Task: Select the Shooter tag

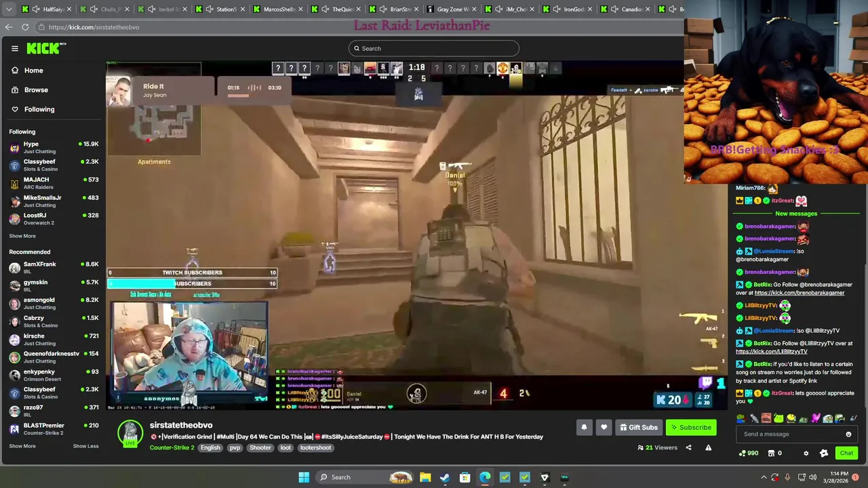Action: [x=260, y=447]
